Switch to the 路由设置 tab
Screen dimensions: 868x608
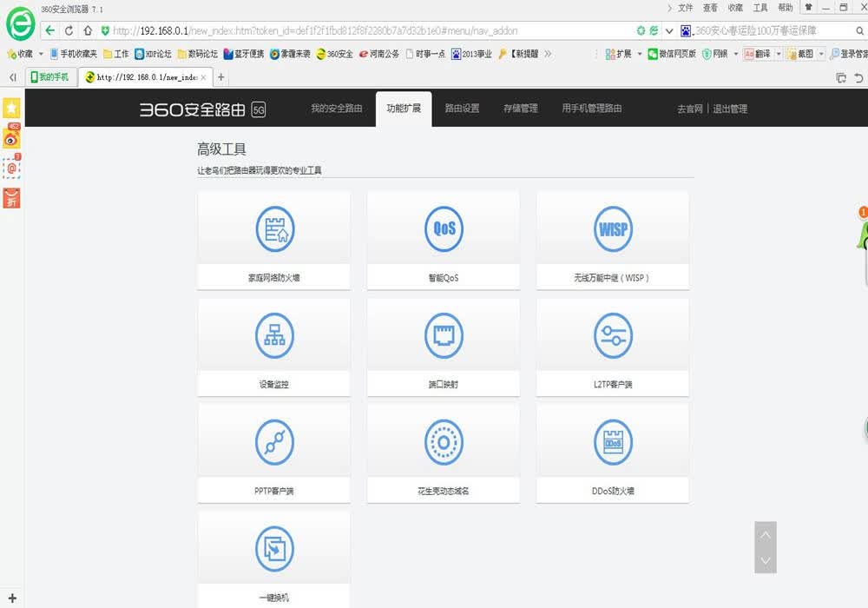click(x=463, y=109)
